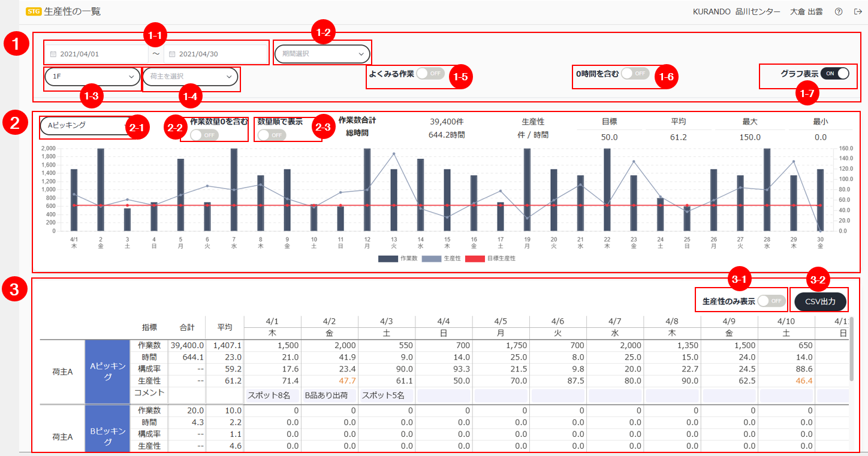Enable the 0時間を含む toggle

tap(635, 73)
